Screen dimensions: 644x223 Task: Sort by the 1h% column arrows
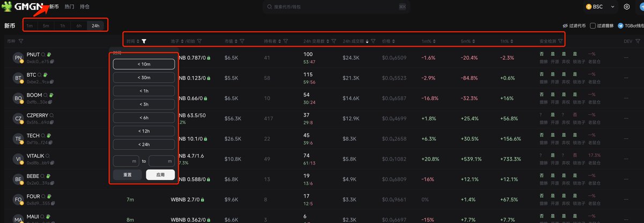(513, 41)
